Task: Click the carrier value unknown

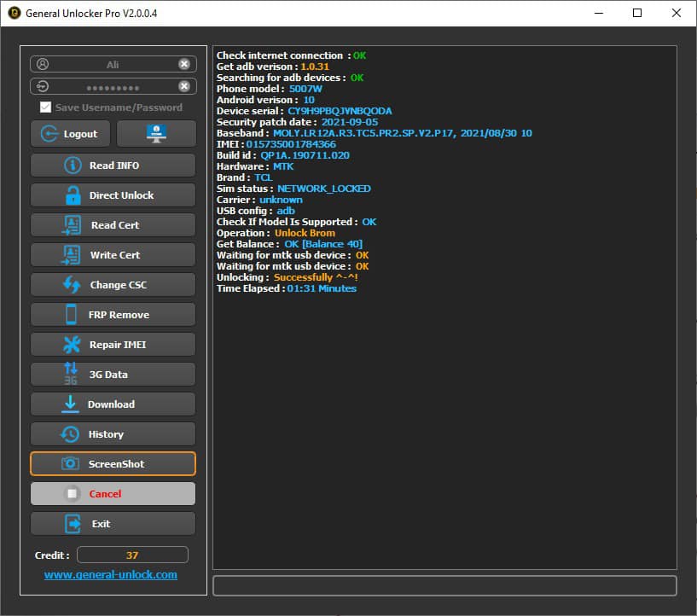Action: pos(281,200)
